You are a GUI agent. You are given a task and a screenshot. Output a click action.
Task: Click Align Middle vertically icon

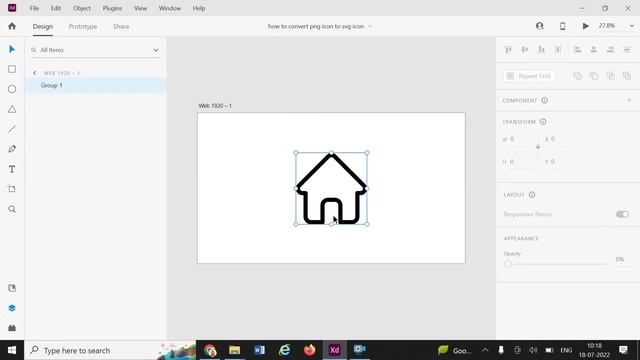tap(525, 50)
